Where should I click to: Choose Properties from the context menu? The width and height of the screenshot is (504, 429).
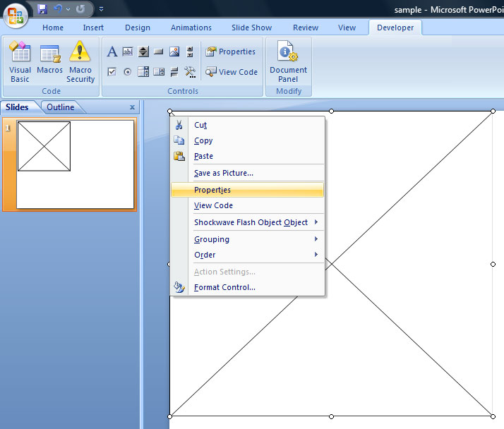pos(212,190)
